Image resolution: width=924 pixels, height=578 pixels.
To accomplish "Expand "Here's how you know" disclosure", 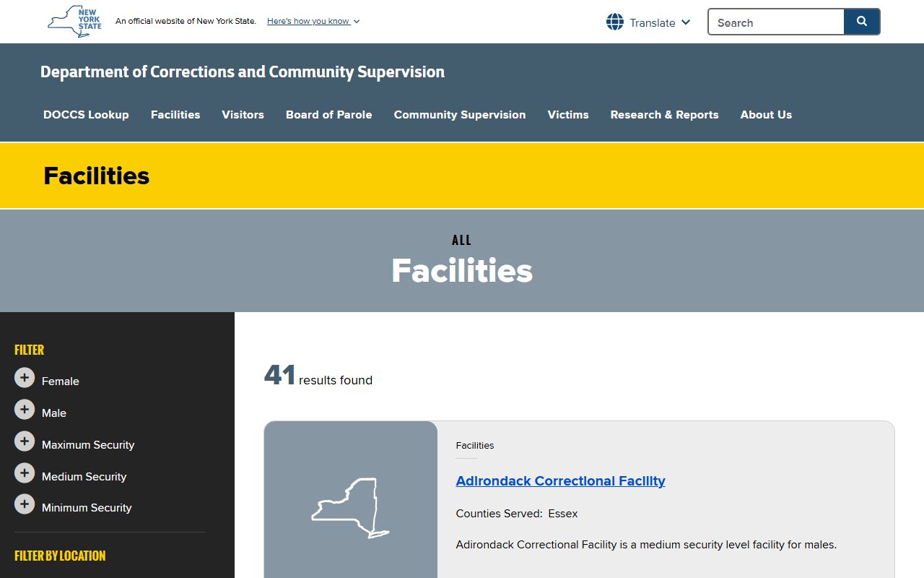I will tap(313, 21).
